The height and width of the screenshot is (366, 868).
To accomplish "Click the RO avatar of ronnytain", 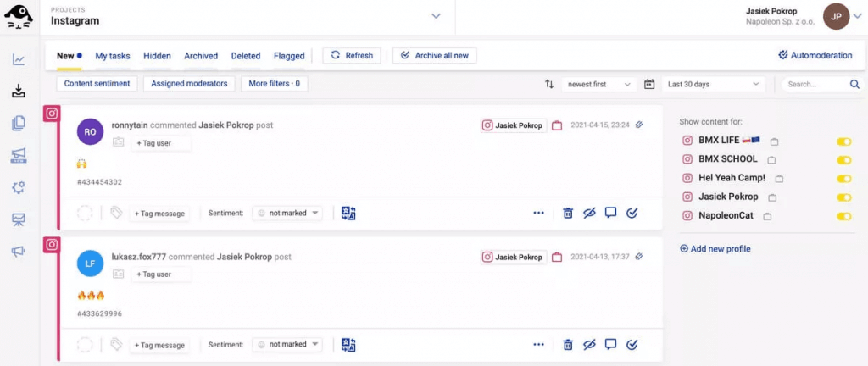I will tap(90, 133).
